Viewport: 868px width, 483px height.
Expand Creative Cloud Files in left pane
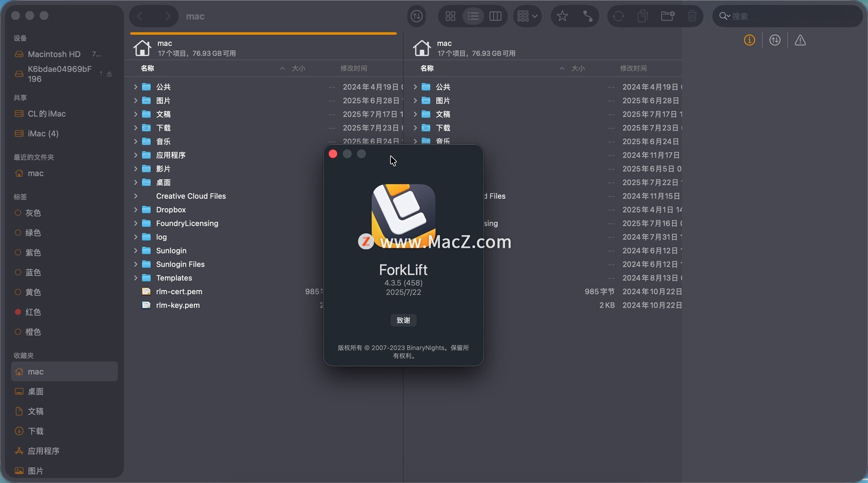(x=135, y=196)
